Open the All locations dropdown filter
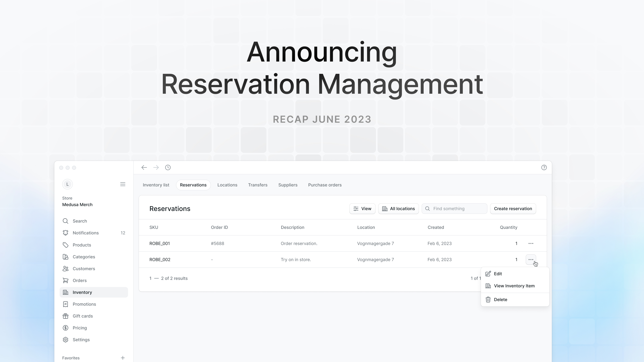The height and width of the screenshot is (362, 644). click(398, 209)
